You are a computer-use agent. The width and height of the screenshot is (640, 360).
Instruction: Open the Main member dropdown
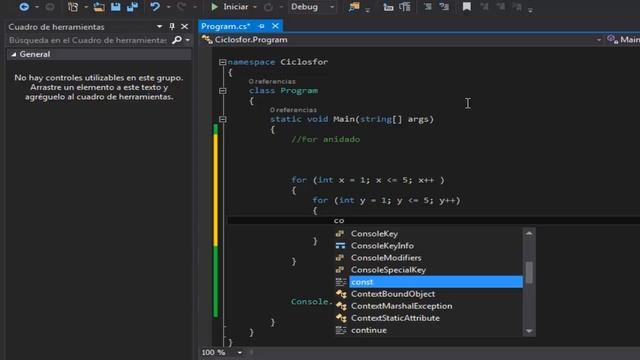[x=623, y=40]
